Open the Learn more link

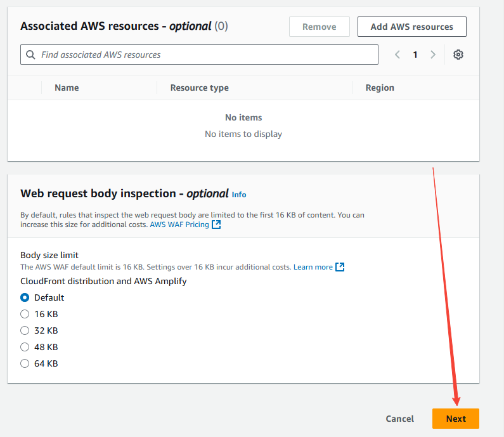[x=313, y=267]
